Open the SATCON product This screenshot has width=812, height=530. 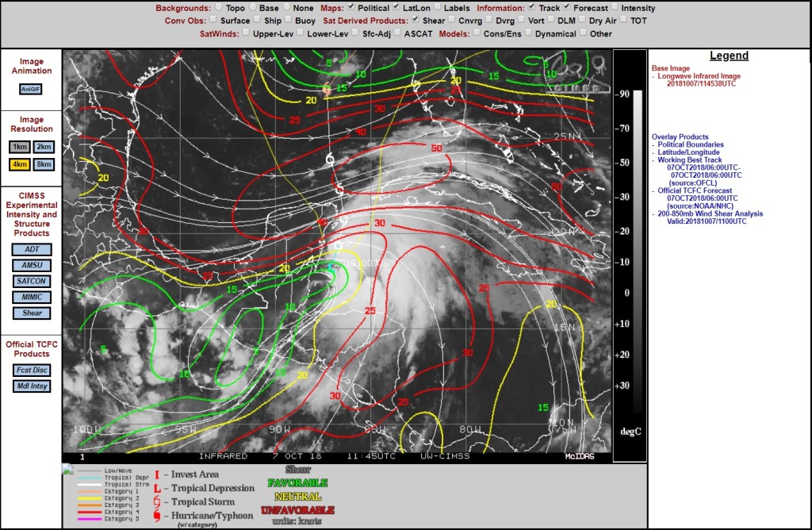pyautogui.click(x=32, y=281)
